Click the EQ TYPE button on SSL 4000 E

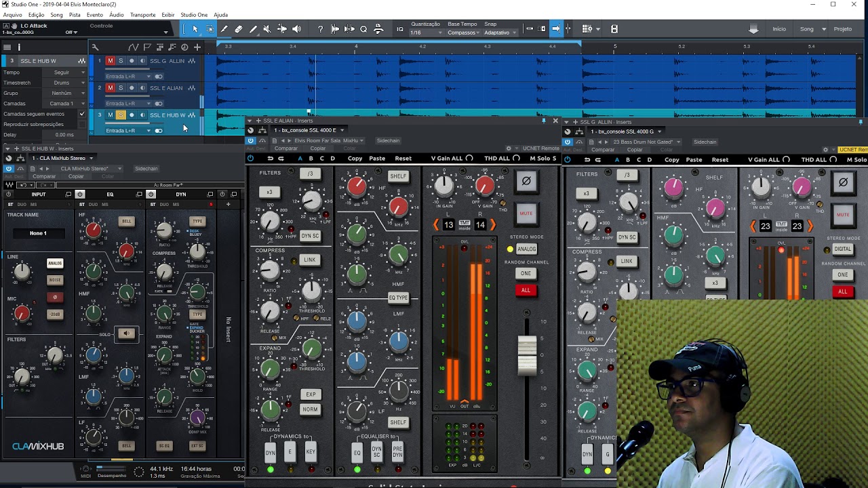click(x=398, y=298)
